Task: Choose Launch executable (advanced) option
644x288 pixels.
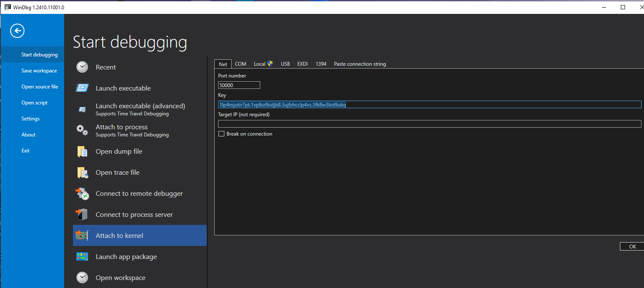Action: point(140,109)
